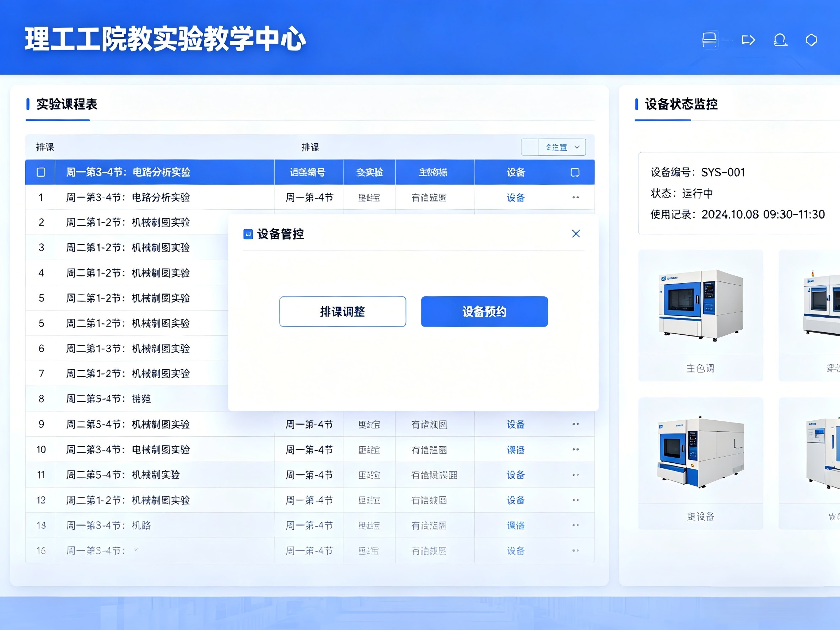Tick the select-all checkbox in table header
Viewport: 840px width, 630px height.
(x=41, y=172)
